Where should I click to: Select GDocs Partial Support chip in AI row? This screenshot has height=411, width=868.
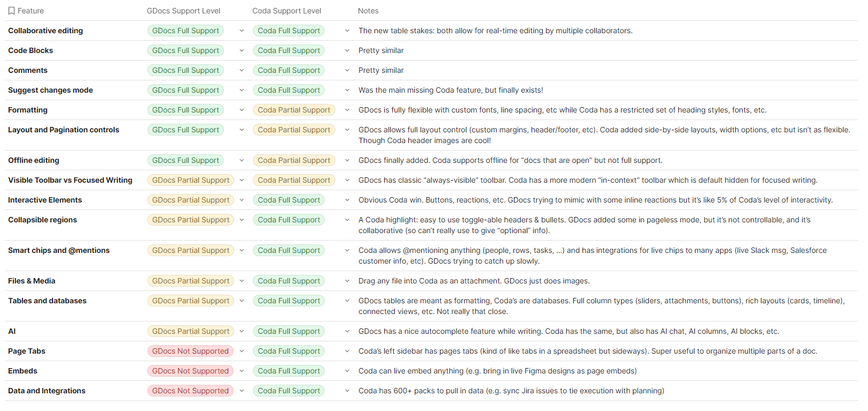pyautogui.click(x=191, y=331)
